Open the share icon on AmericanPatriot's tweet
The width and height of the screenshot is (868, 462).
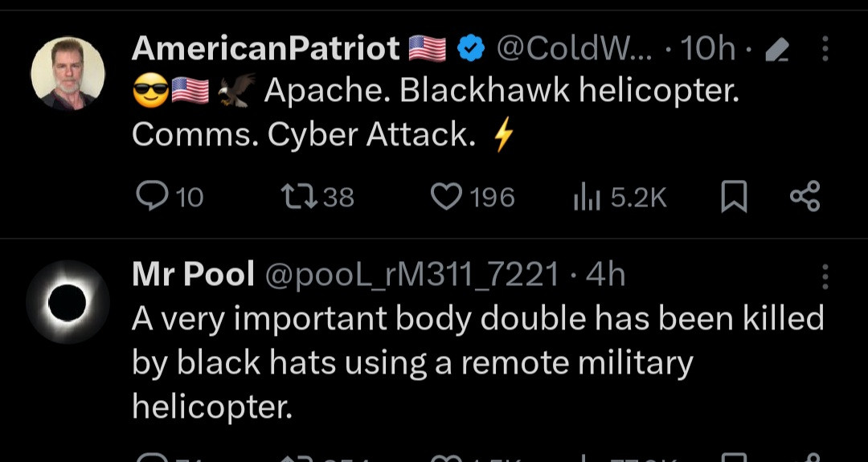point(805,196)
